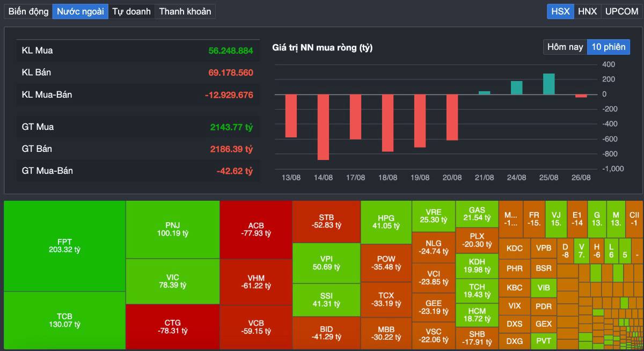Click the VHM -61.22 tỷ cell
The image size is (644, 351).
pos(256,282)
